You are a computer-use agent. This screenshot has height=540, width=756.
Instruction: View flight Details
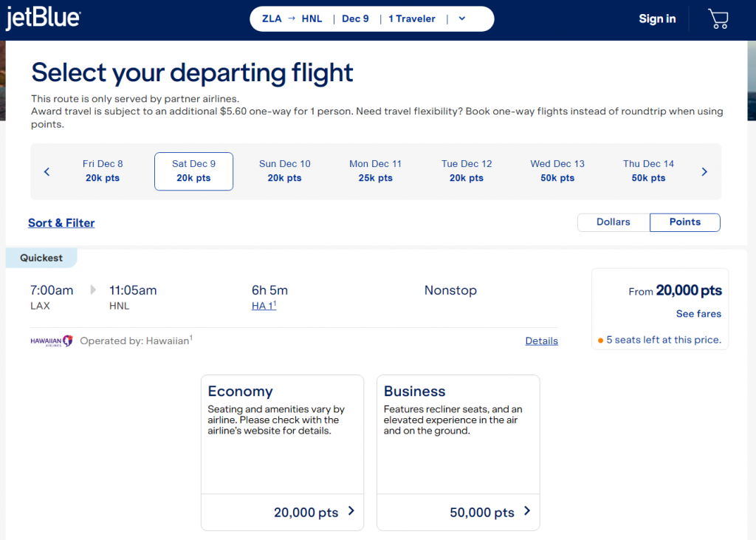541,341
